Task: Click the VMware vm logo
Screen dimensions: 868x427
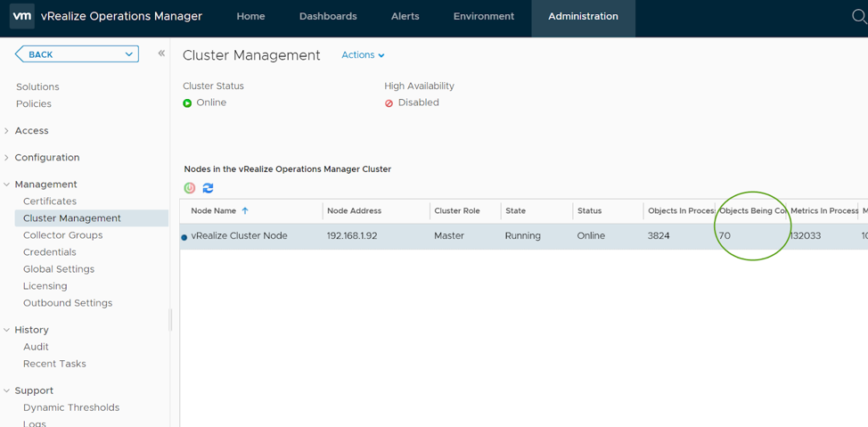Action: [21, 16]
